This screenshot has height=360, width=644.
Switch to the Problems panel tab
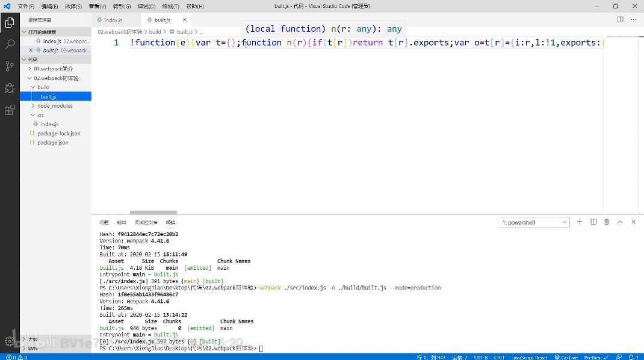point(104,222)
